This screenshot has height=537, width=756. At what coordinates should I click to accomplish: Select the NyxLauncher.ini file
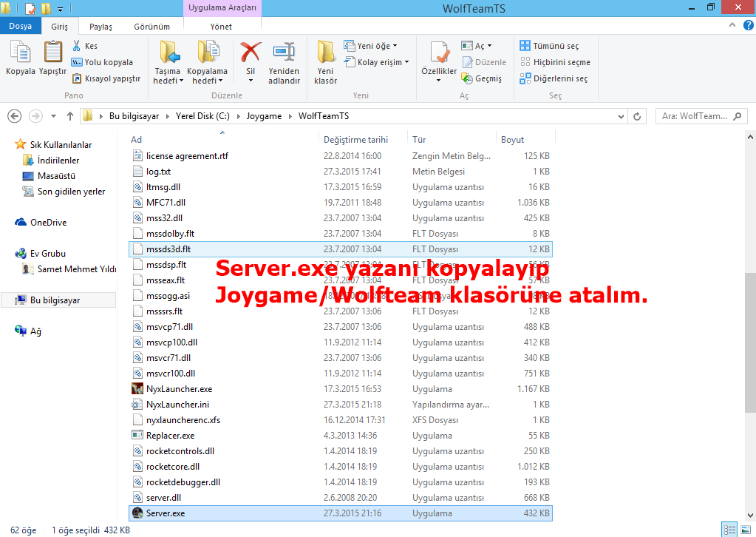tap(341, 405)
